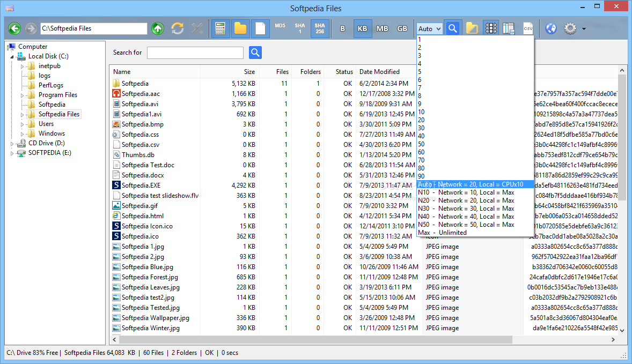Click the Softpedia.gif image file icon
Image resolution: width=632 pixels, height=364 pixels.
(116, 206)
